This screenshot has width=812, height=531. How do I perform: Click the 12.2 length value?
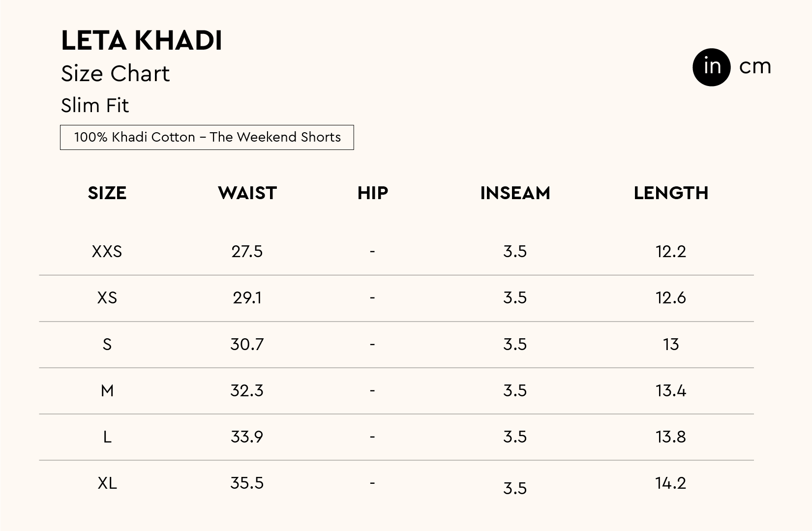[670, 252]
